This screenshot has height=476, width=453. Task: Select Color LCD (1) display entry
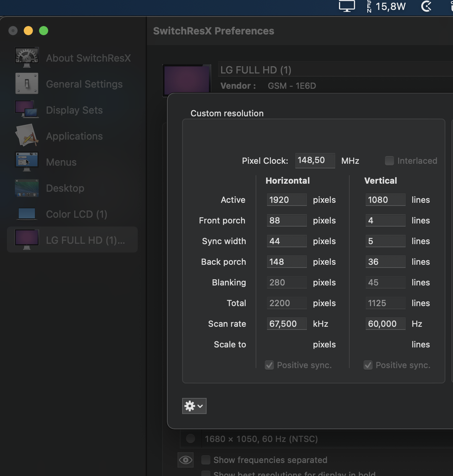point(77,214)
